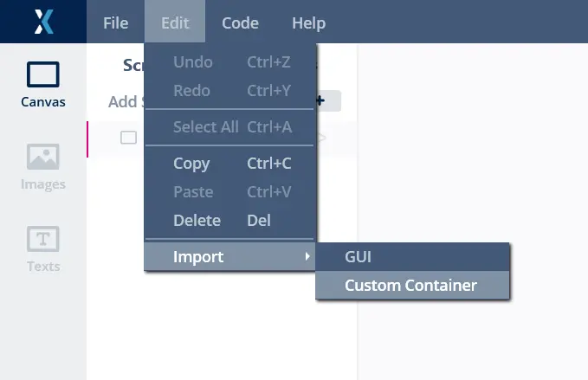This screenshot has width=588, height=380.
Task: Click the plus add screen button
Action: (325, 101)
